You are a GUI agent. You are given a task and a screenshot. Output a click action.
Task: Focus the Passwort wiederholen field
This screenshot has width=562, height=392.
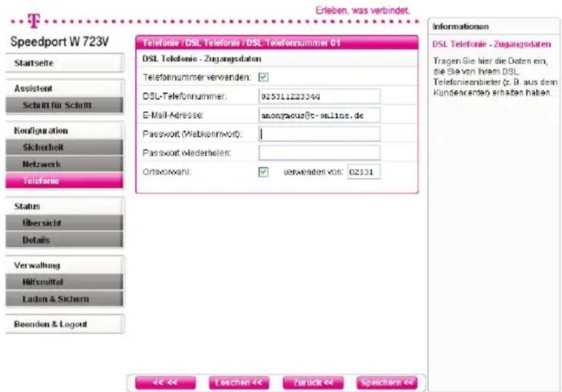[319, 153]
